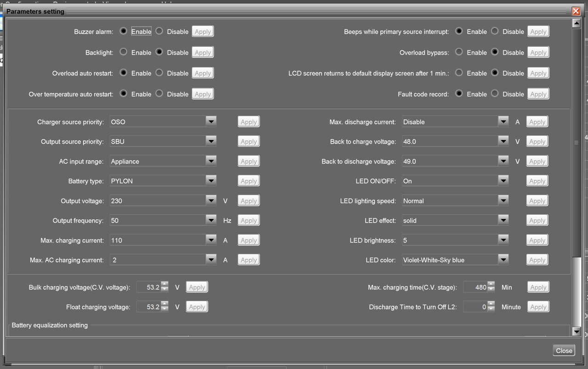Screen dimensions: 588x369
Task: Click the Close button at the bottom
Action: point(564,350)
